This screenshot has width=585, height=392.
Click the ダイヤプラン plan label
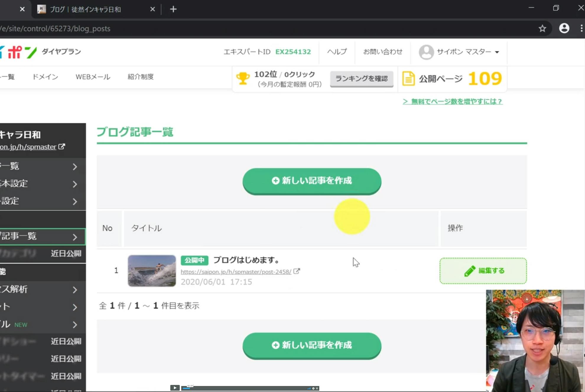click(x=61, y=52)
